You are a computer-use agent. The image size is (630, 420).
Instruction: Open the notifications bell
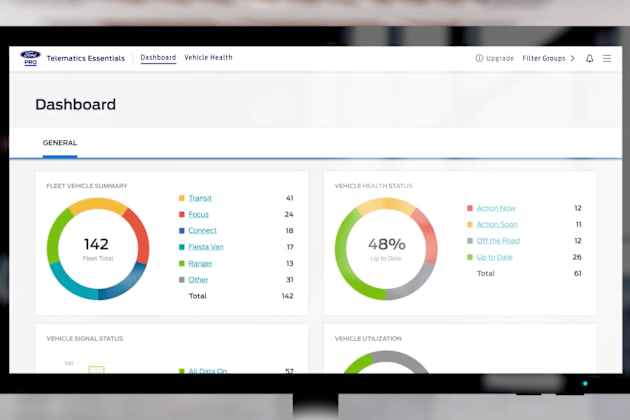[589, 58]
